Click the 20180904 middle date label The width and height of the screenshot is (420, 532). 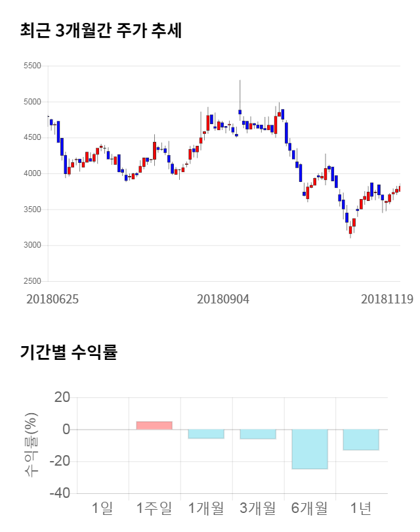[223, 299]
